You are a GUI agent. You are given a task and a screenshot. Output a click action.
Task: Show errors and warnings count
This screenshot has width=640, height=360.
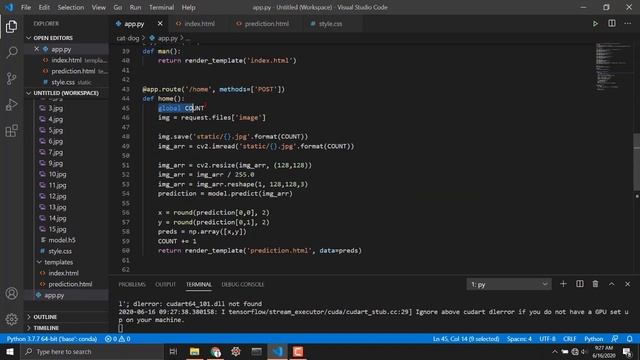pyautogui.click(x=118, y=339)
